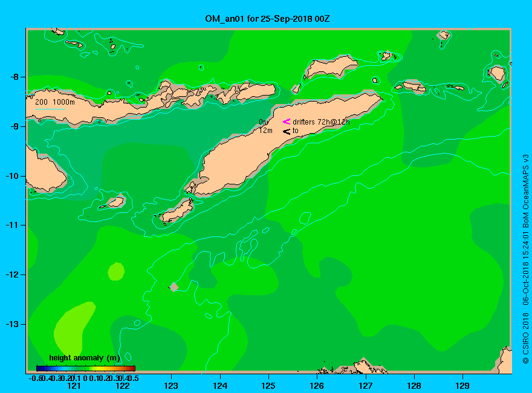532x393 pixels.
Task: Click longitude axis label 125
Action: [268, 386]
